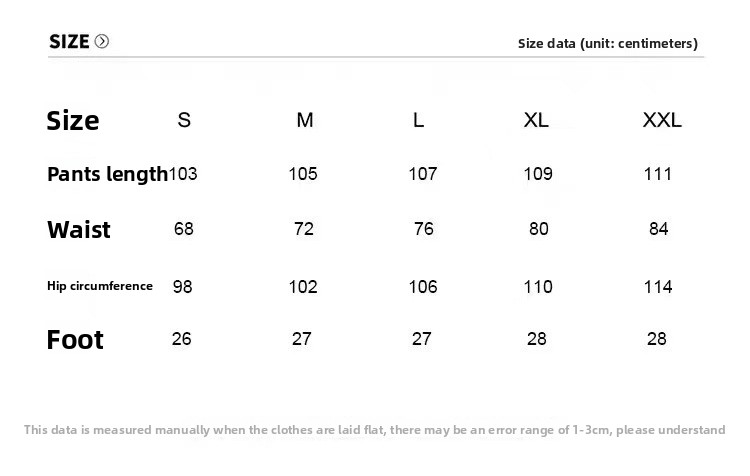Click the Size data unit centimeters label

[607, 44]
